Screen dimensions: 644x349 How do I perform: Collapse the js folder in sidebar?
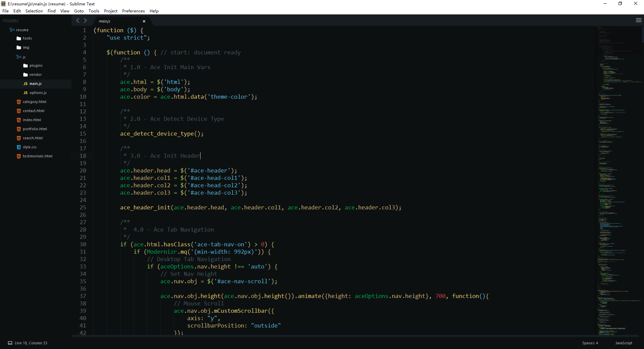coord(19,57)
